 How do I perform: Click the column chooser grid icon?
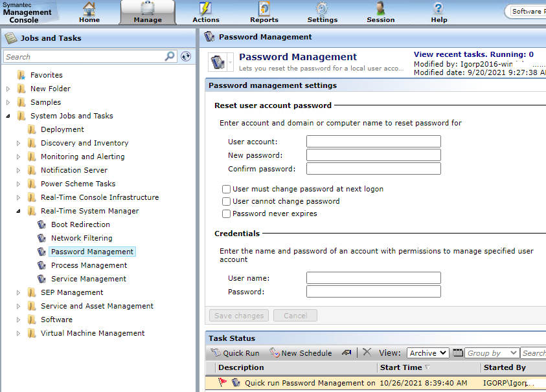pyautogui.click(x=457, y=353)
